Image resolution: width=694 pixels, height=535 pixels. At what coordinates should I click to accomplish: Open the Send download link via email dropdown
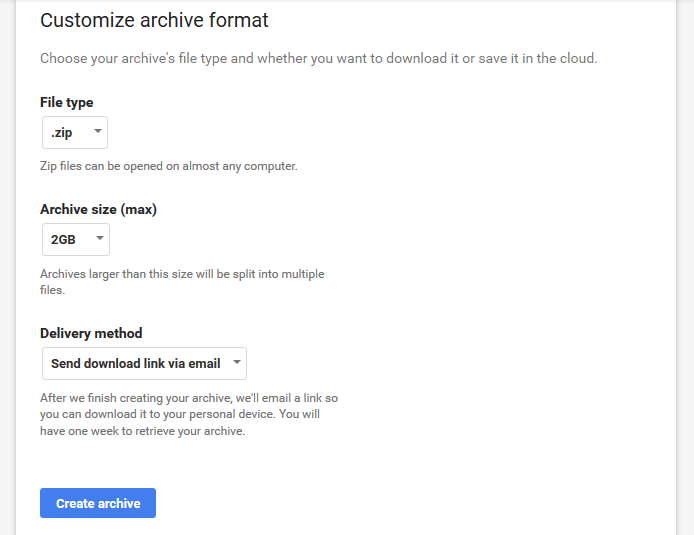click(x=144, y=363)
